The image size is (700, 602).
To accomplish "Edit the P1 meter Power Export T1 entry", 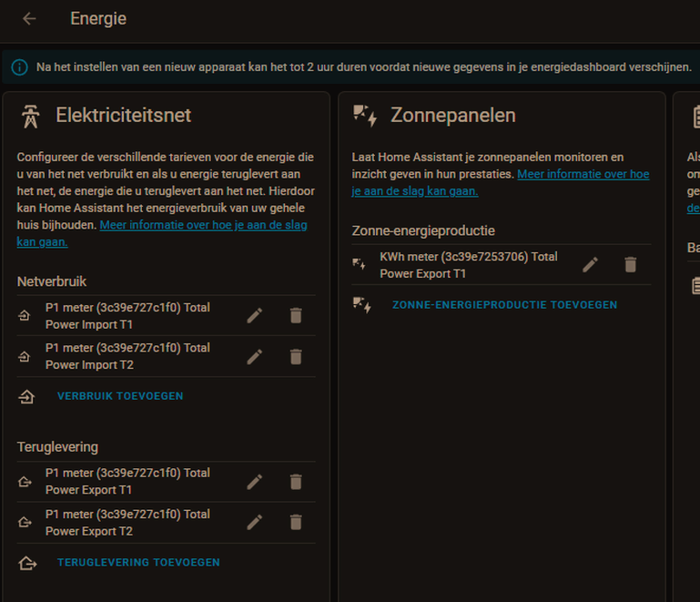I will 254,482.
